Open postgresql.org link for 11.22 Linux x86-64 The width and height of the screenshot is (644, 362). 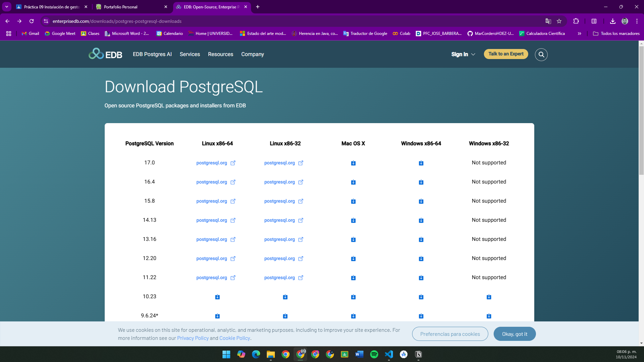(216, 278)
